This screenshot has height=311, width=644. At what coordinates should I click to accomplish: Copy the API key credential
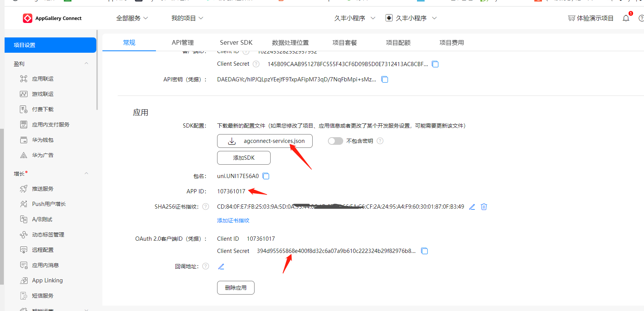pyautogui.click(x=385, y=79)
